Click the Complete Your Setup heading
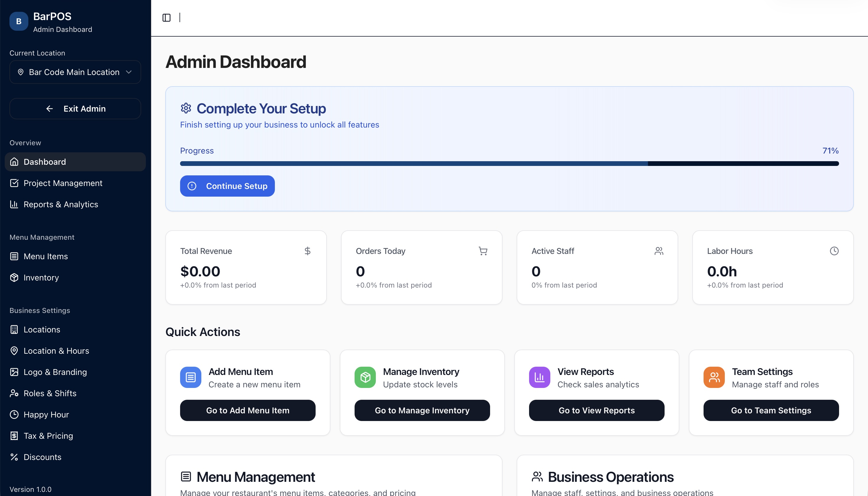 [x=261, y=109]
